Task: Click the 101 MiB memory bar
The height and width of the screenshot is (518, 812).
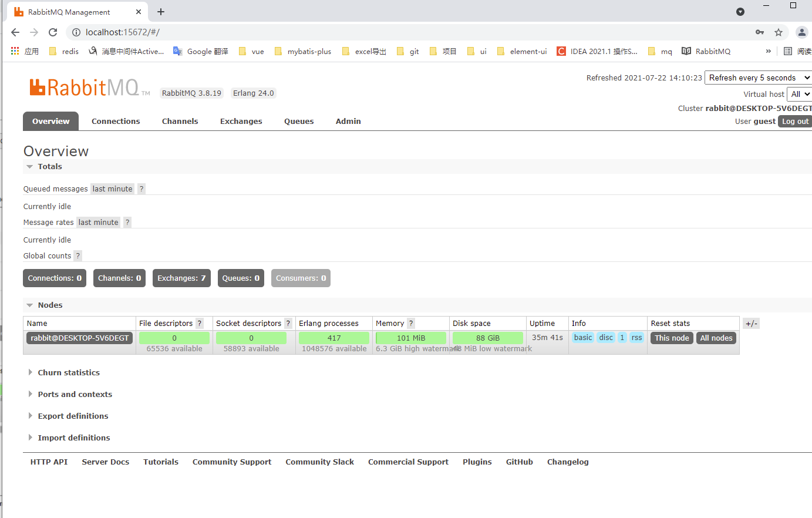Action: point(411,338)
